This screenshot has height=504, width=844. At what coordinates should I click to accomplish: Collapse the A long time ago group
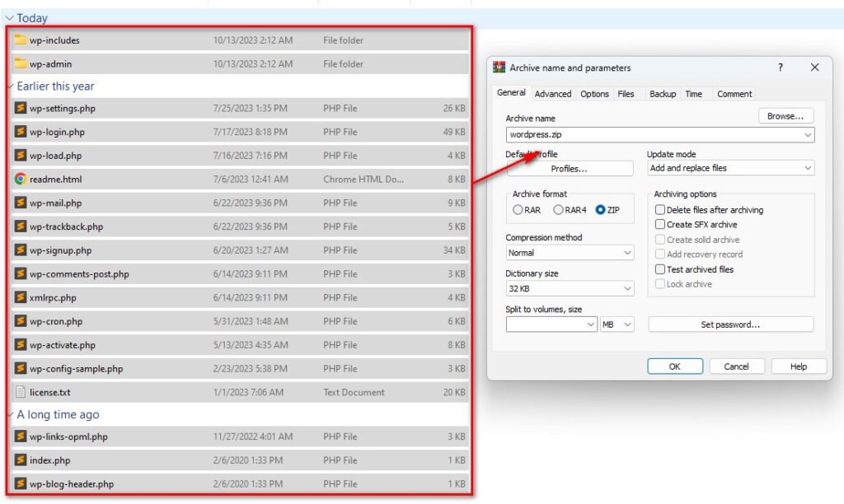coord(10,415)
